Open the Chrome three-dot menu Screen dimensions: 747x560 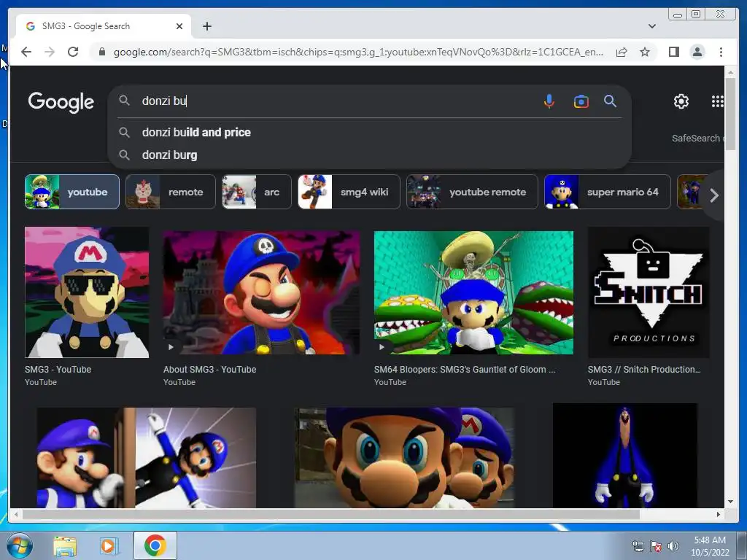pyautogui.click(x=721, y=52)
